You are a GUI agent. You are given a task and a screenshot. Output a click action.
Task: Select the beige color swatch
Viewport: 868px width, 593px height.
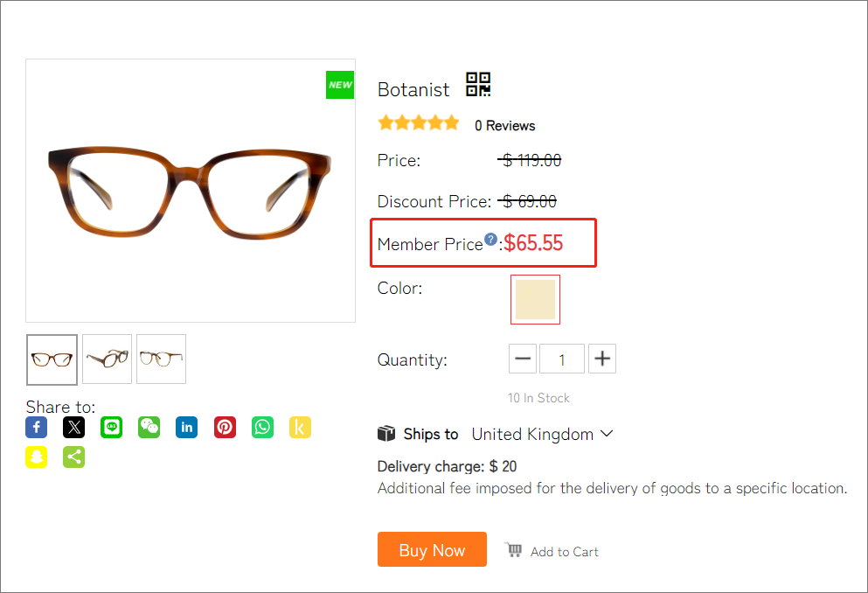click(x=535, y=299)
